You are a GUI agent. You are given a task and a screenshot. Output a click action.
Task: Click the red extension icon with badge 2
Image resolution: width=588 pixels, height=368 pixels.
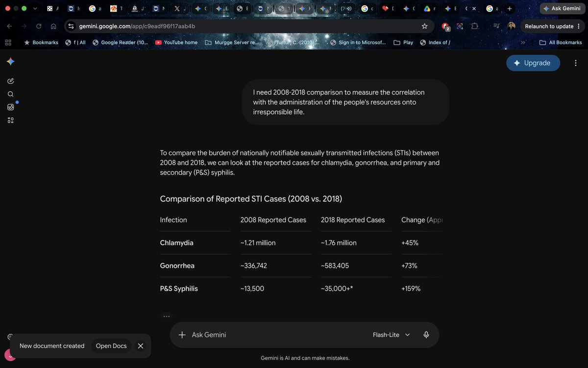click(445, 26)
